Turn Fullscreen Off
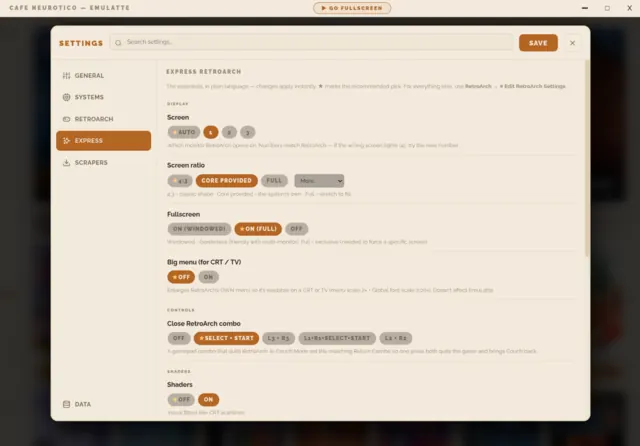Viewport: 640px width, 446px height. tap(296, 229)
